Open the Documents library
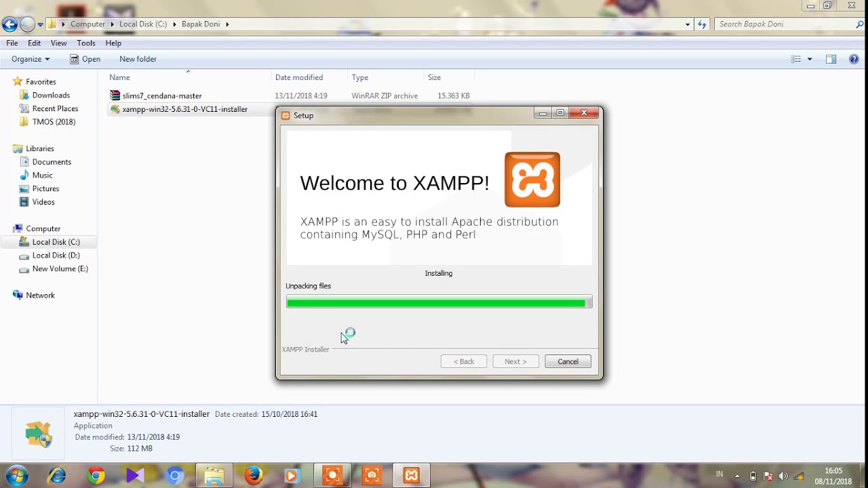868x488 pixels. tap(52, 162)
